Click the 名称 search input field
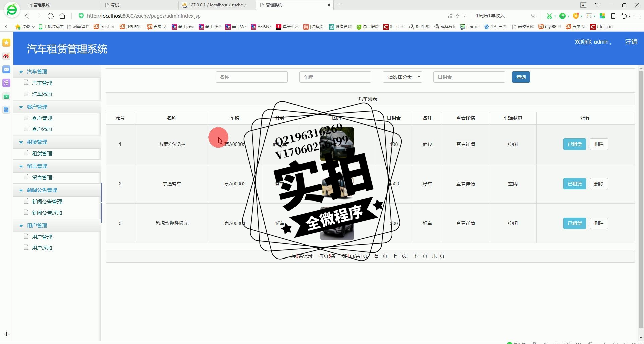Screen dimensions: 644x344 click(252, 77)
